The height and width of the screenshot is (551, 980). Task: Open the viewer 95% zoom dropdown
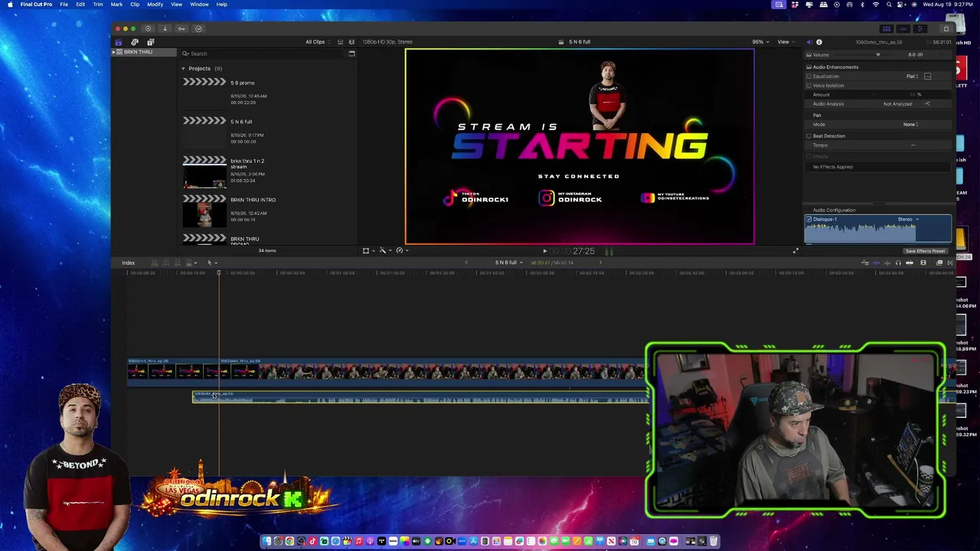click(759, 42)
